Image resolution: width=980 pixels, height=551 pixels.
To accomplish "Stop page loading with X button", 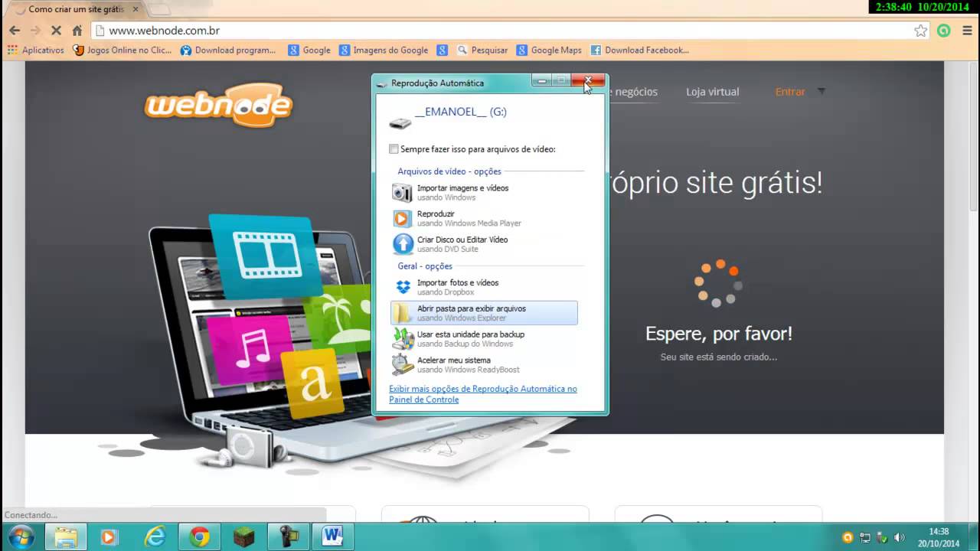I will [56, 31].
